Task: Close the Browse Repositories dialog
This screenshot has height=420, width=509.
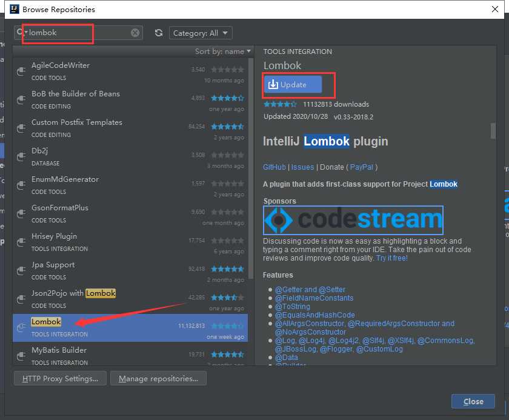Action: [494, 9]
